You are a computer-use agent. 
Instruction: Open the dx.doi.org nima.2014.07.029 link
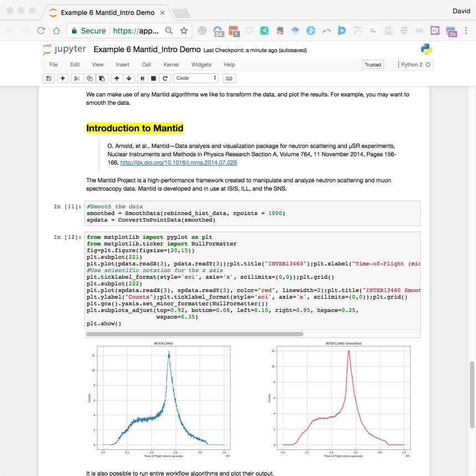tap(178, 162)
